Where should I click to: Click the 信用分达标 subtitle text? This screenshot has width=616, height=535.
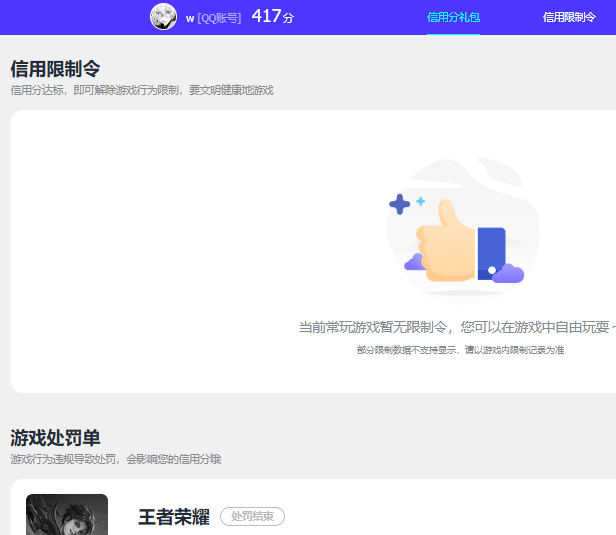pos(142,90)
